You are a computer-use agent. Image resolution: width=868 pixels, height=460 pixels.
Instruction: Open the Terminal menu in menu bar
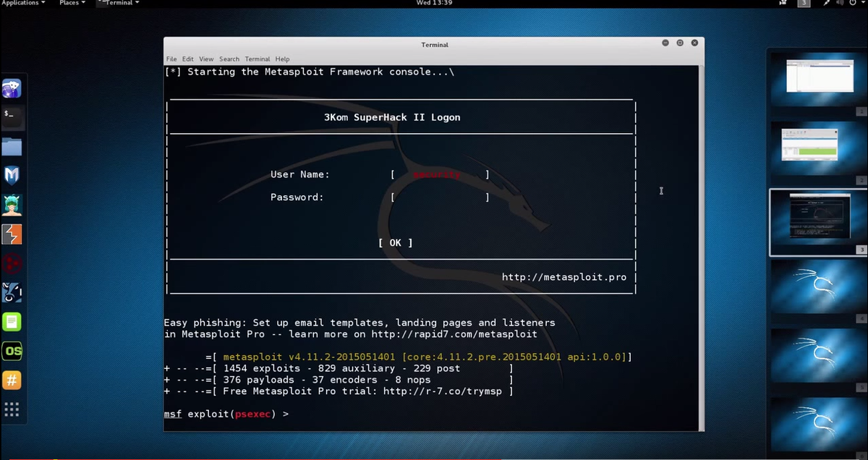[x=258, y=59]
